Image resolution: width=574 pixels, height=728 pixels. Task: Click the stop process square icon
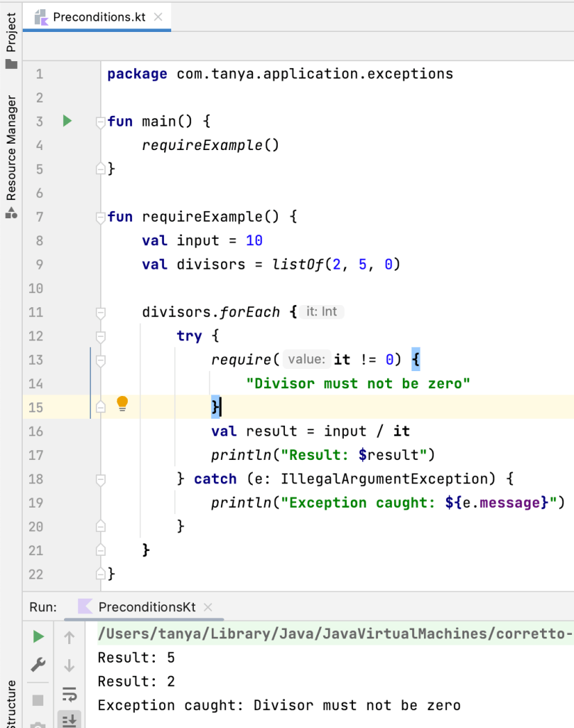pos(38,700)
